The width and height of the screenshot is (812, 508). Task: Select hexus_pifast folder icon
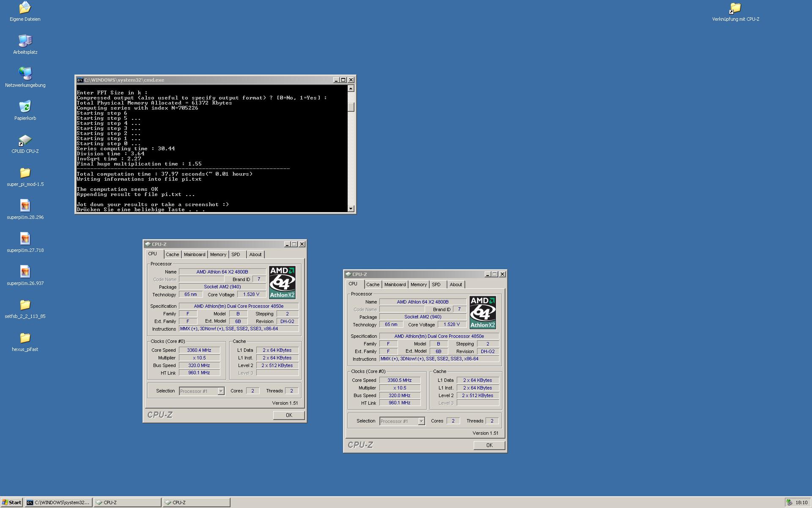coord(25,338)
